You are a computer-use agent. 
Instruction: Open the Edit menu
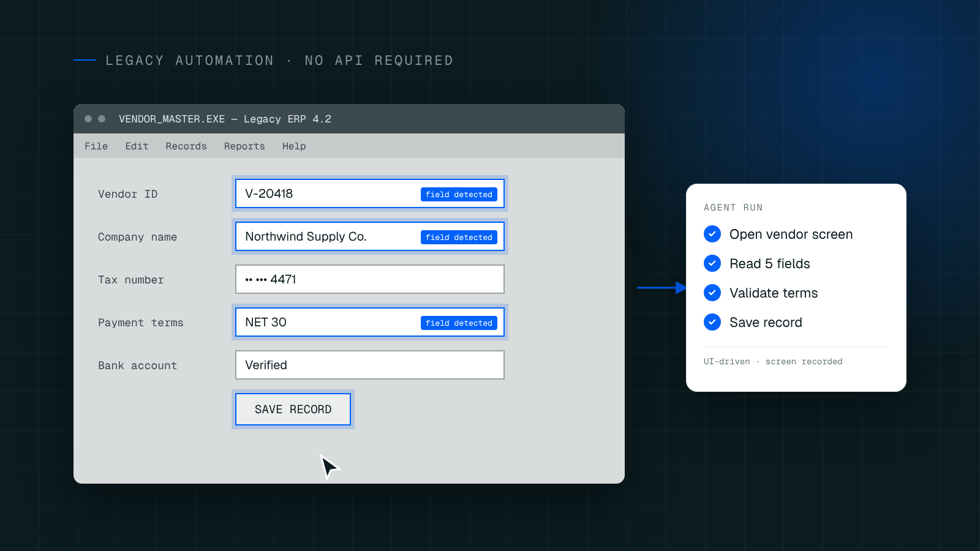coord(137,146)
